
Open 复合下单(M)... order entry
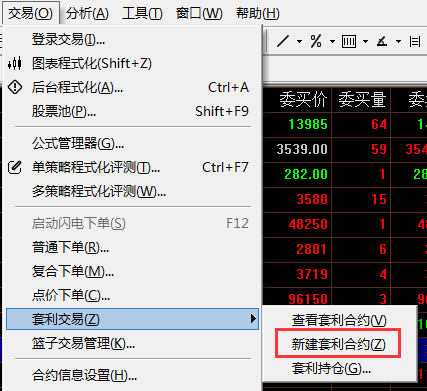[132, 271]
